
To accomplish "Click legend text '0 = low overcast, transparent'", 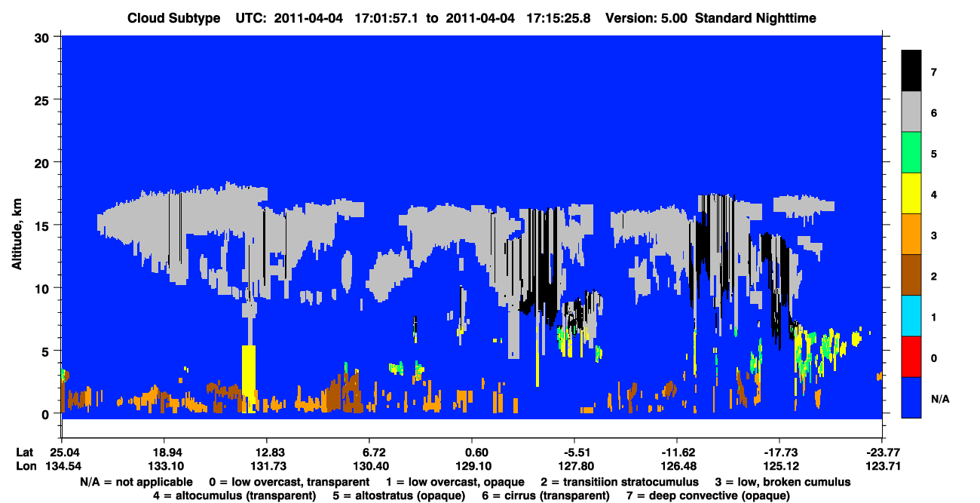I will click(x=289, y=482).
